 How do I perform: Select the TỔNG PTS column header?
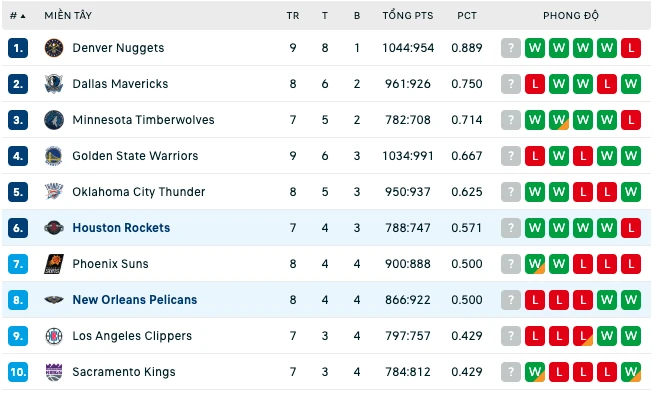click(x=408, y=16)
